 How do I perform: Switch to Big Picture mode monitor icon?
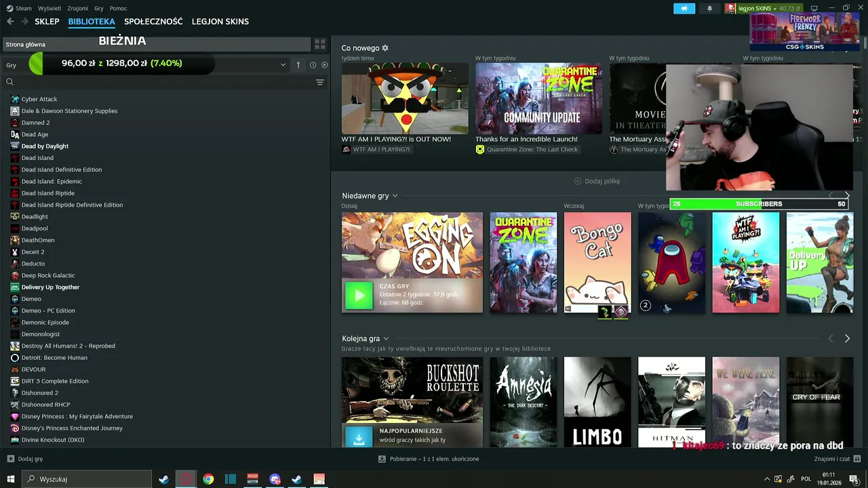tap(813, 8)
